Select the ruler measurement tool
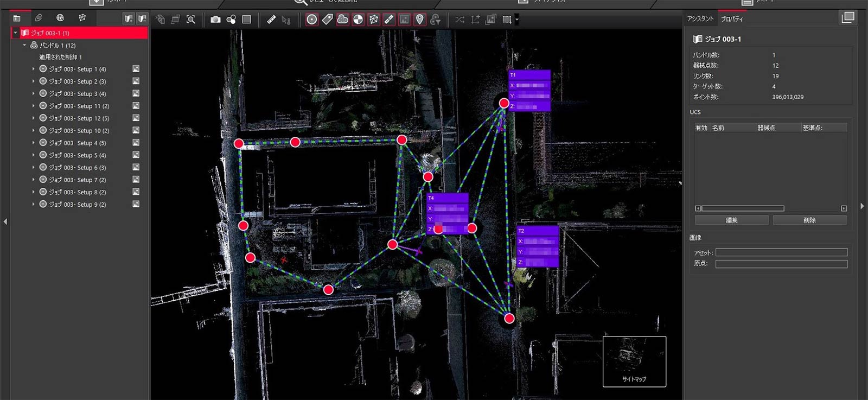Screen dimensions: 868x400 [271, 20]
